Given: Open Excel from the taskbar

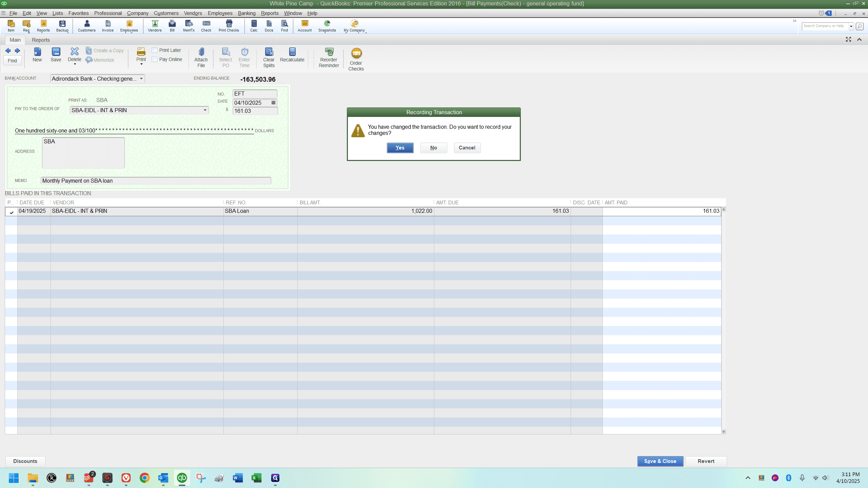Looking at the screenshot, I should point(257,478).
